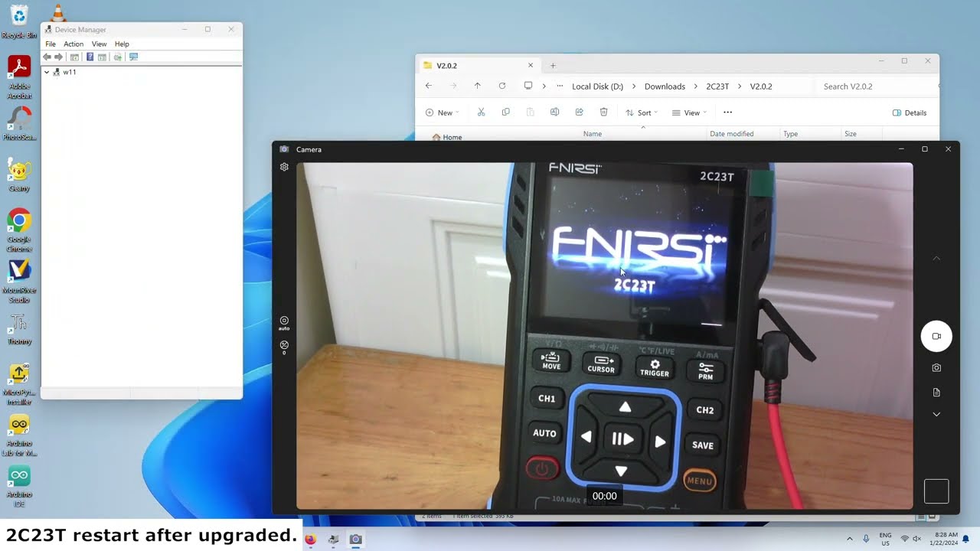The image size is (980, 551).
Task: Sort by Date modified column header
Action: (731, 134)
